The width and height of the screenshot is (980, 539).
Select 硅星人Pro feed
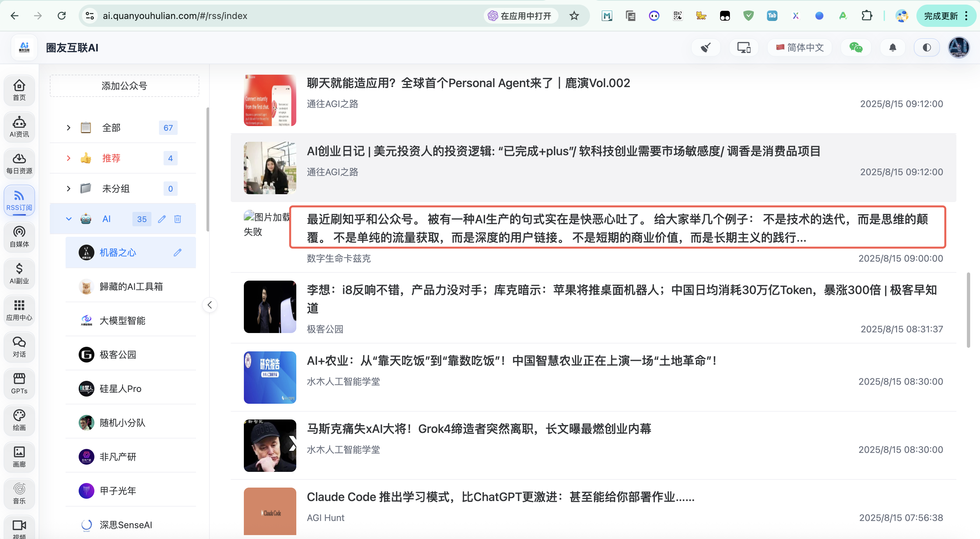tap(130, 389)
